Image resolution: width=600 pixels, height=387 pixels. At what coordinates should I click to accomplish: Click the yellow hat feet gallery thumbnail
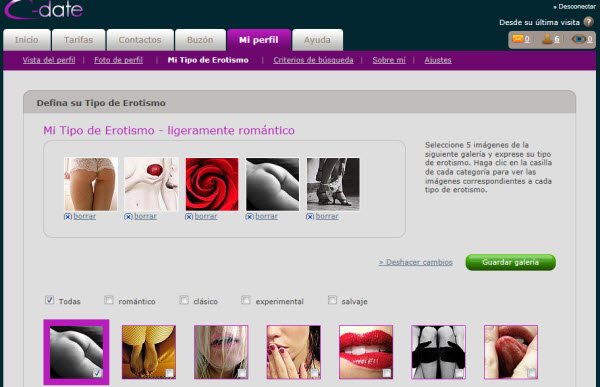pyautogui.click(x=149, y=352)
